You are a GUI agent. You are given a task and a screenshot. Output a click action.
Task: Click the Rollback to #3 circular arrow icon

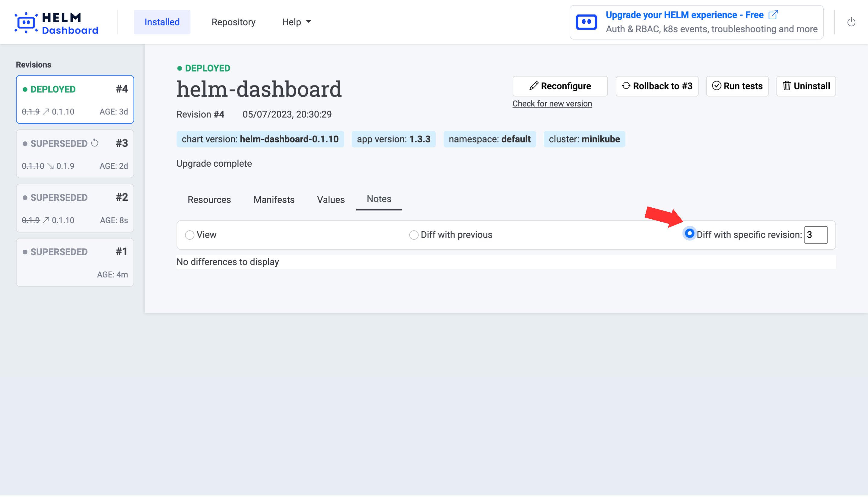[626, 86]
